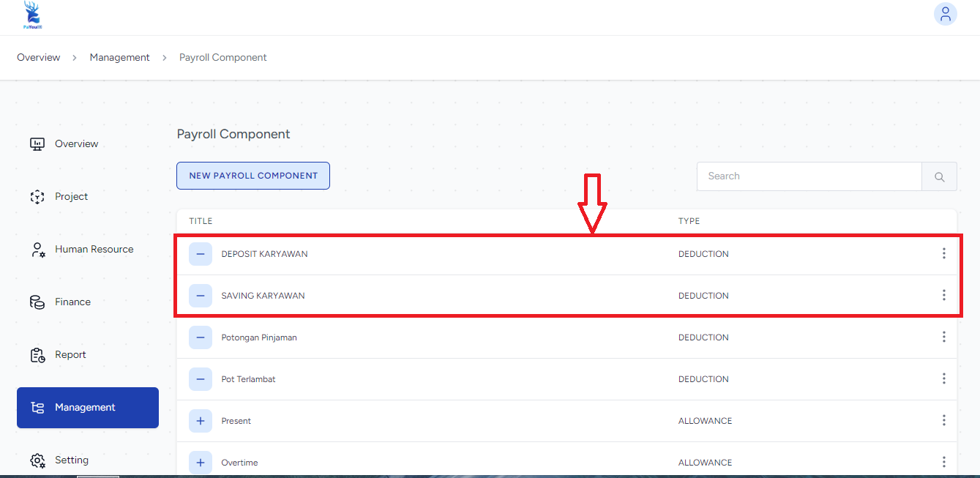This screenshot has height=478, width=980.
Task: Click the New Payroll Component button
Action: tap(253, 176)
